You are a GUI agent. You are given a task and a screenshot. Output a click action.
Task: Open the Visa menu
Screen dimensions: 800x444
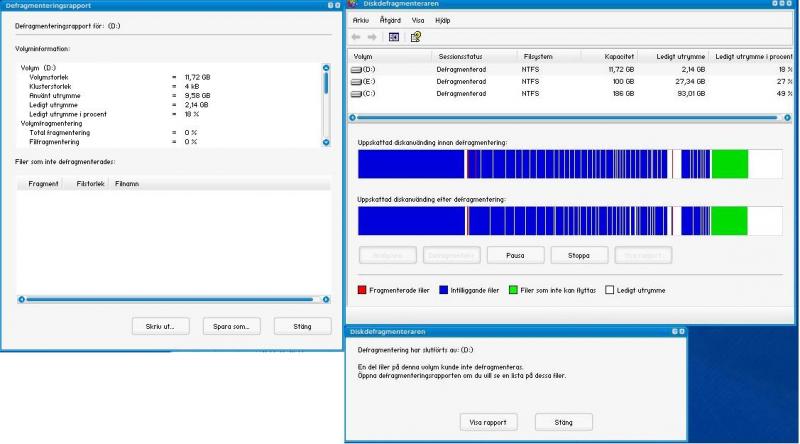[x=420, y=20]
